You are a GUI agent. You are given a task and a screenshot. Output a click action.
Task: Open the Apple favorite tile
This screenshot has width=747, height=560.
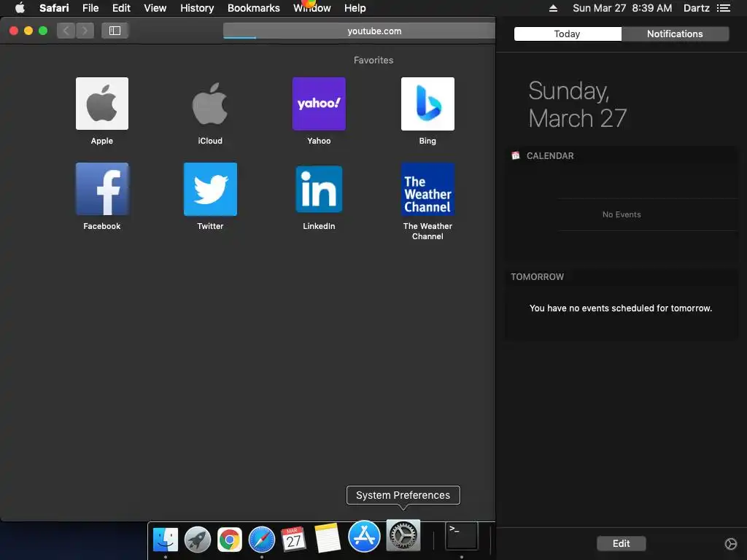coord(102,104)
